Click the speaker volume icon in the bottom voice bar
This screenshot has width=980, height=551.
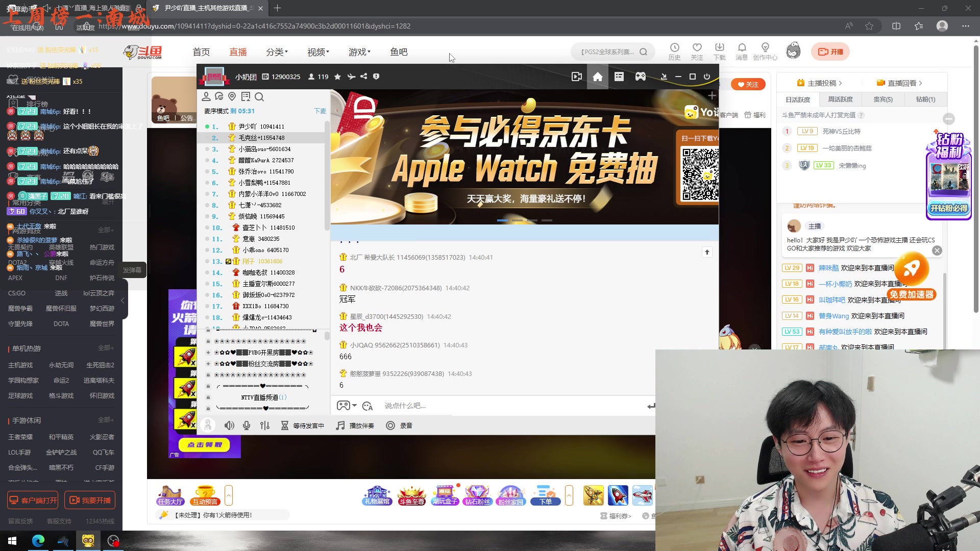229,425
